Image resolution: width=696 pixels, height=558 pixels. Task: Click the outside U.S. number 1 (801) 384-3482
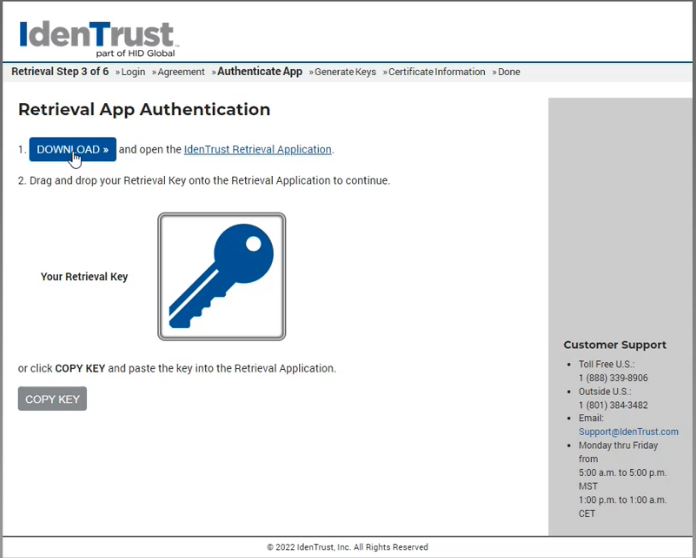pyautogui.click(x=613, y=405)
